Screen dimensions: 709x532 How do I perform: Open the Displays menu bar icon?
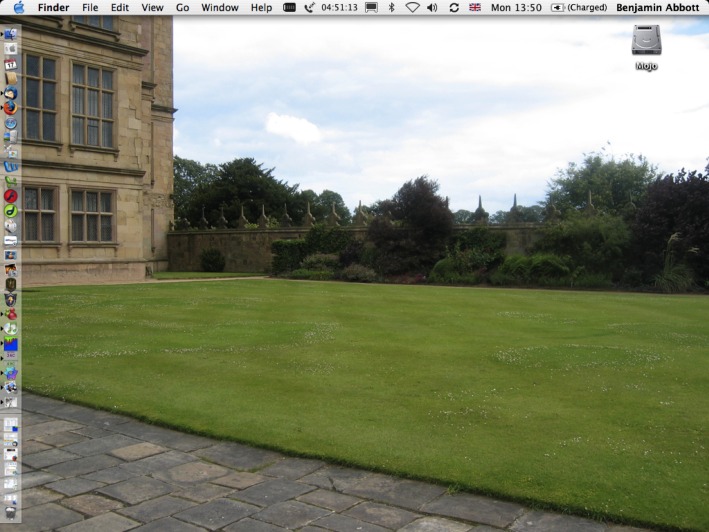tap(371, 8)
